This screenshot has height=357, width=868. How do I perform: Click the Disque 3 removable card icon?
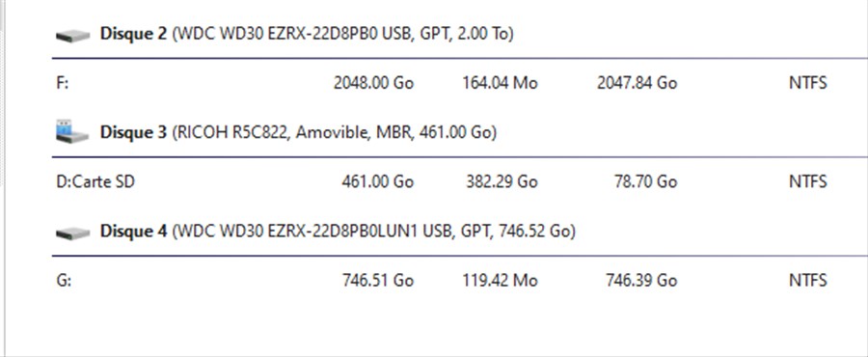click(x=72, y=132)
